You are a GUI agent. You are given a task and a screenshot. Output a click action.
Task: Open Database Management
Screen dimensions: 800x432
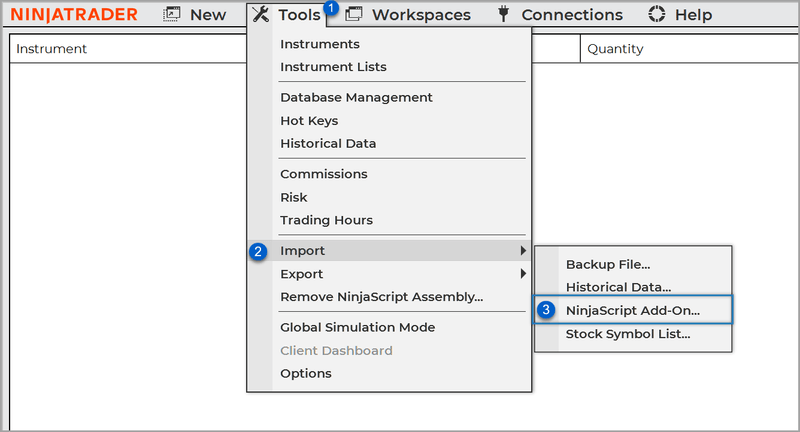(356, 98)
